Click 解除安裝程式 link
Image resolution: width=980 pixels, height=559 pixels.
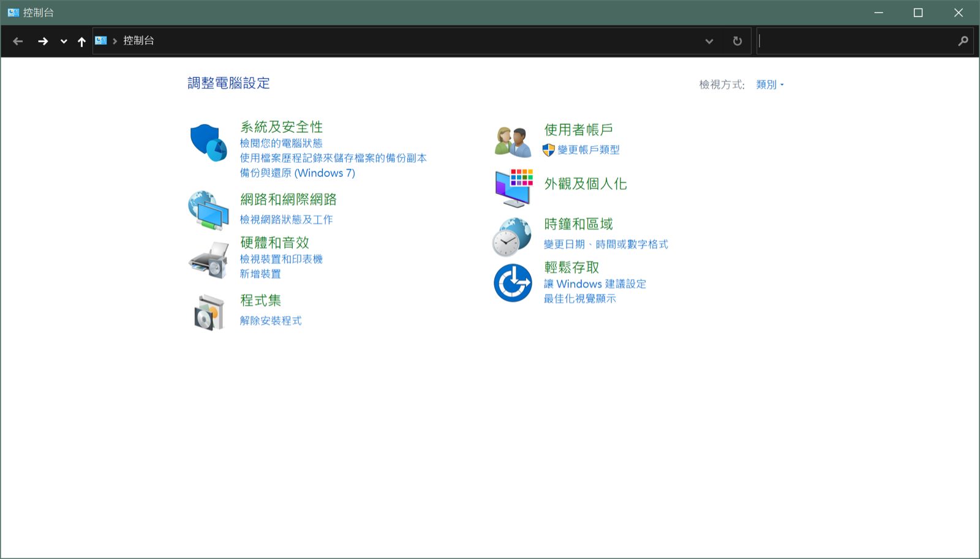tap(271, 320)
